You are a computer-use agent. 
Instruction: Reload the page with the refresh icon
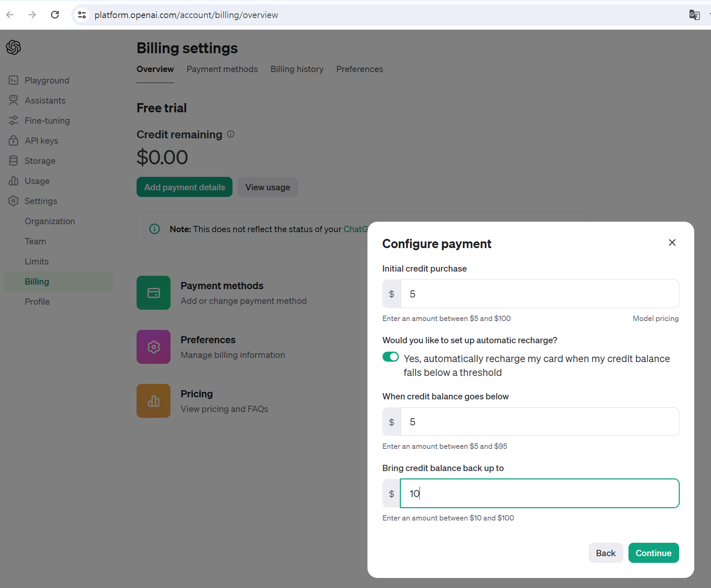tap(55, 15)
